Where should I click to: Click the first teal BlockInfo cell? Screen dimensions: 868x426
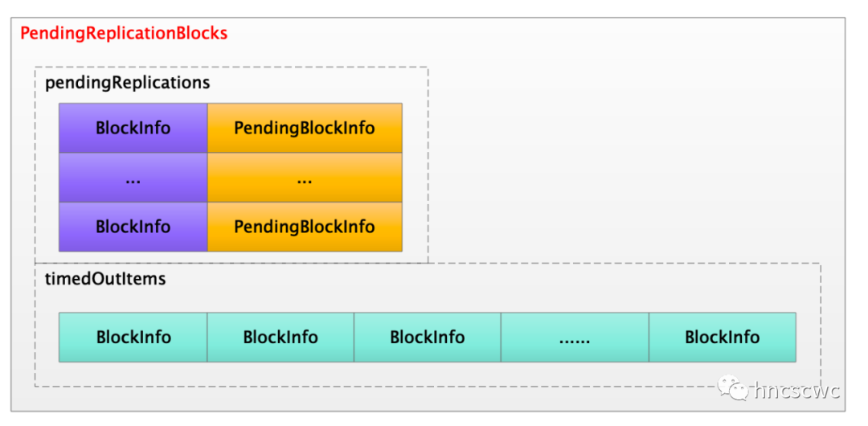133,338
